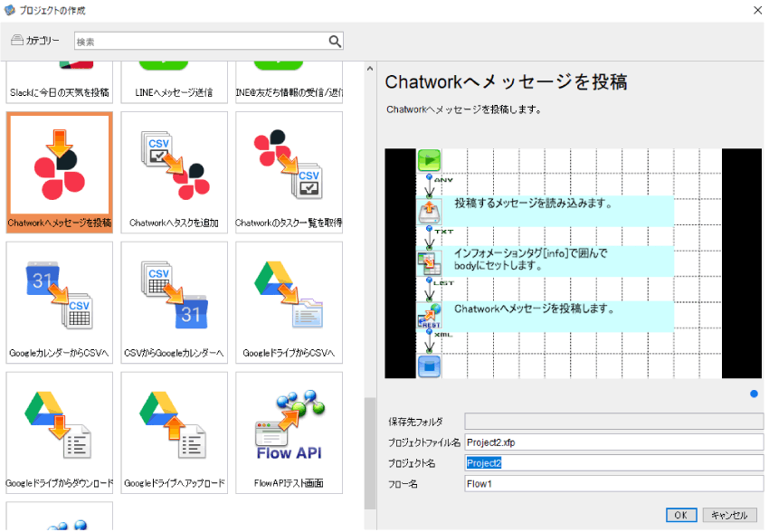Click the search magnifier icon
Viewport: 769px width, 532px height.
pos(335,42)
